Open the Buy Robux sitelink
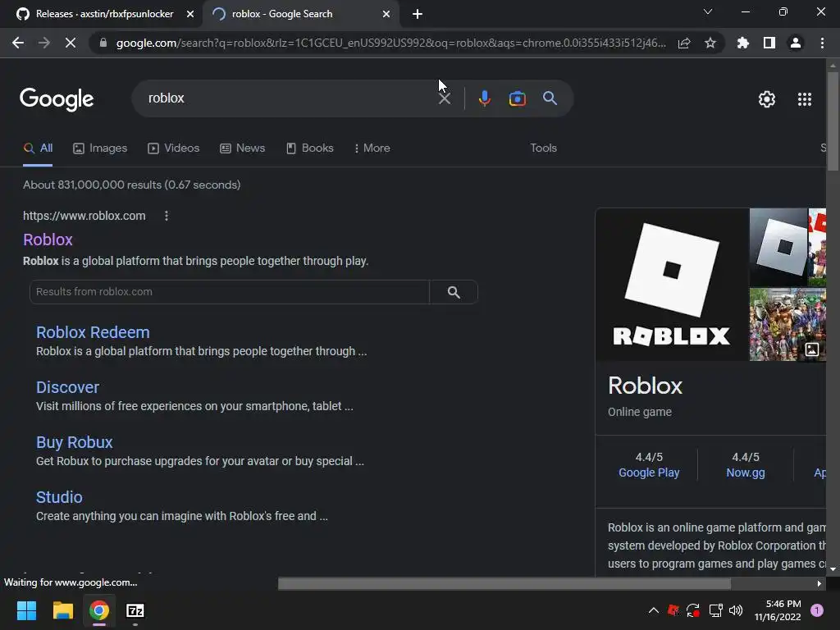 pos(75,442)
